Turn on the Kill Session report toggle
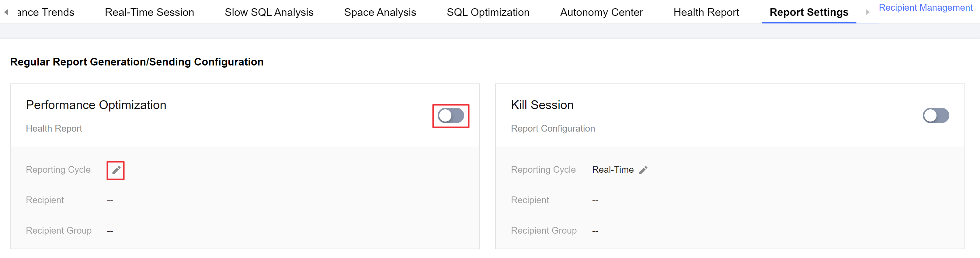This screenshot has width=980, height=258. coord(936,116)
